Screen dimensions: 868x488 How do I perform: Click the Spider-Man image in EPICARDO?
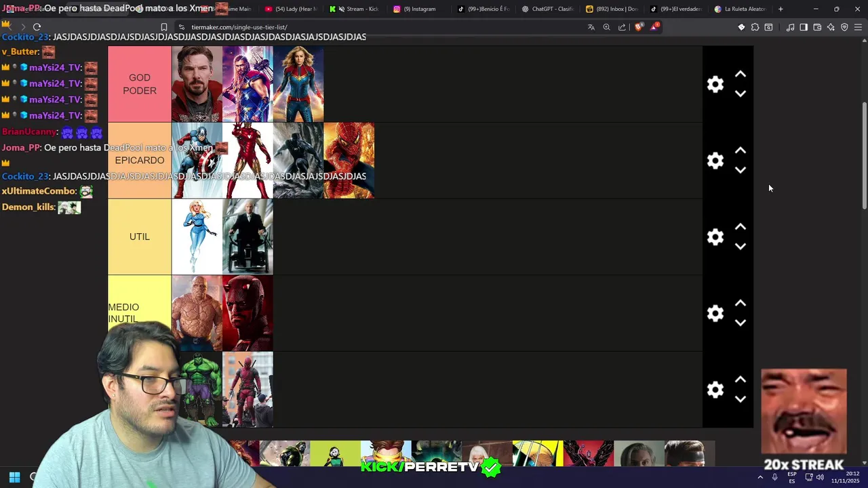pyautogui.click(x=349, y=161)
